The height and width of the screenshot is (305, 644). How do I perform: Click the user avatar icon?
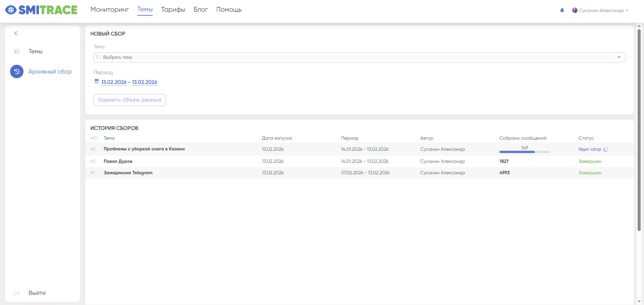pyautogui.click(x=575, y=10)
